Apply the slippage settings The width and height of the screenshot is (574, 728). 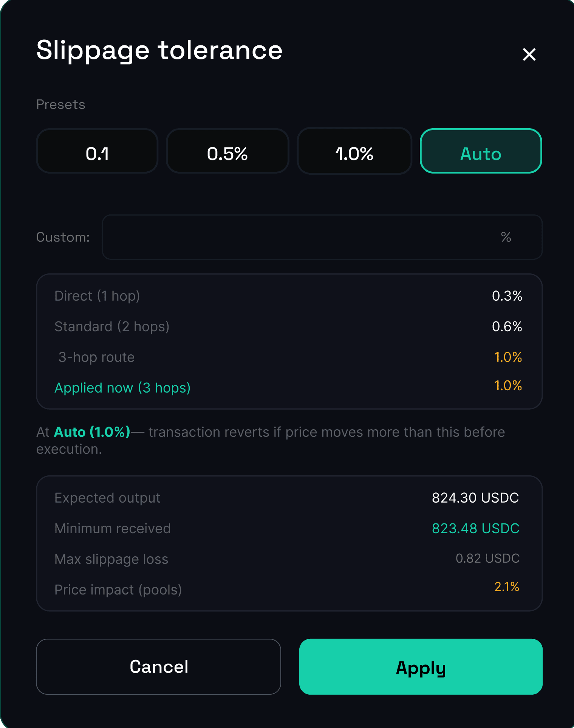click(x=421, y=667)
